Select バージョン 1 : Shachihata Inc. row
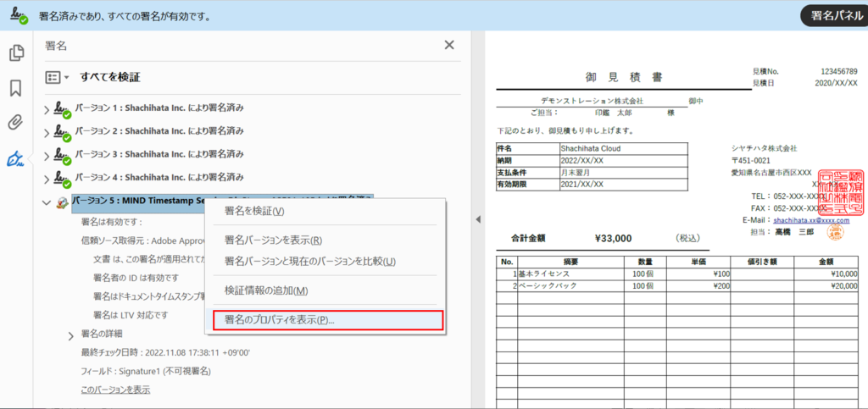This screenshot has width=868, height=409. pos(159,108)
